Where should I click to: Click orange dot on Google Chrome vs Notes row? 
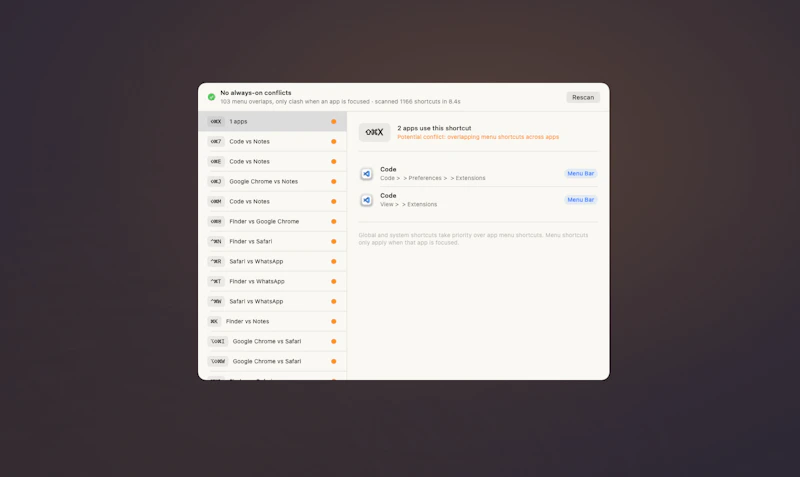334,182
